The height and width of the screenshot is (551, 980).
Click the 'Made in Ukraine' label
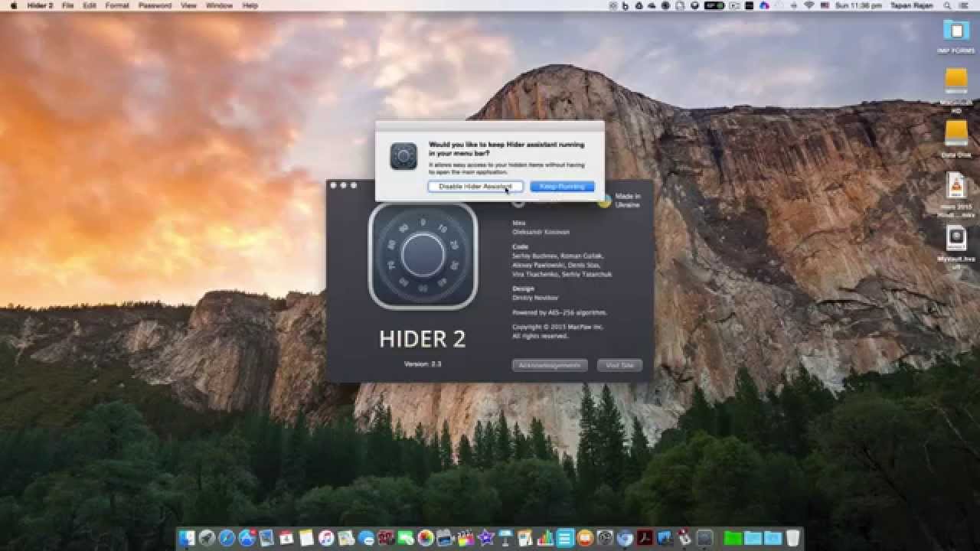[628, 201]
